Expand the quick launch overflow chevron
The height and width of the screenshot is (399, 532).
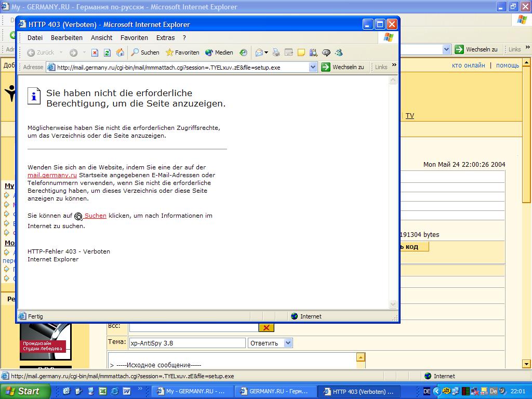pyautogui.click(x=139, y=389)
